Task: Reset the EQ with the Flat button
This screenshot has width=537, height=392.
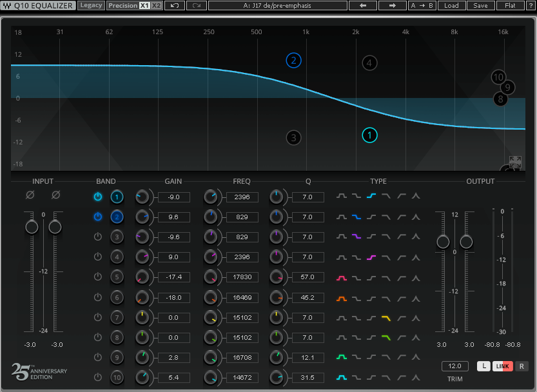Action: click(511, 6)
